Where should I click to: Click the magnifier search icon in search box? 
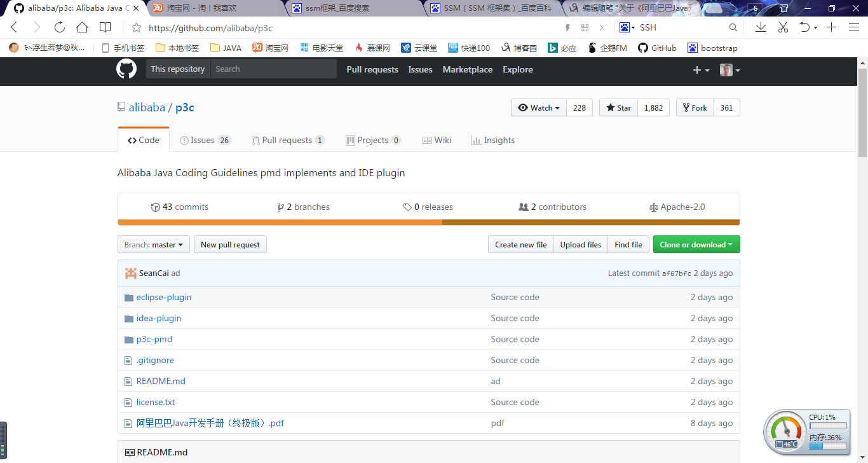(x=733, y=27)
